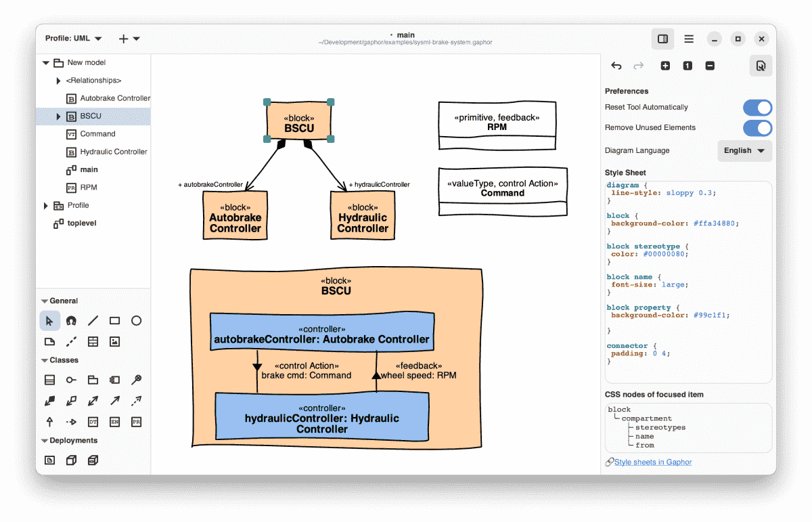
Task: Open the hamburger main menu
Action: (x=689, y=39)
